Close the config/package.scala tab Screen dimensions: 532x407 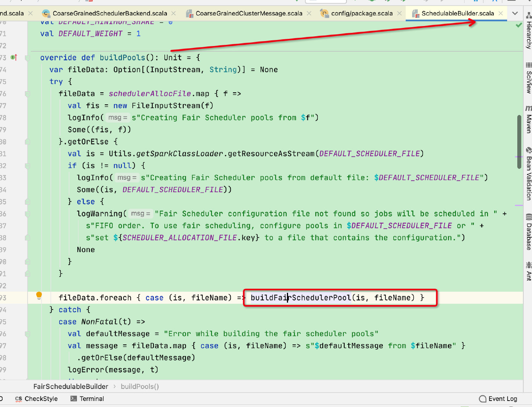point(399,13)
